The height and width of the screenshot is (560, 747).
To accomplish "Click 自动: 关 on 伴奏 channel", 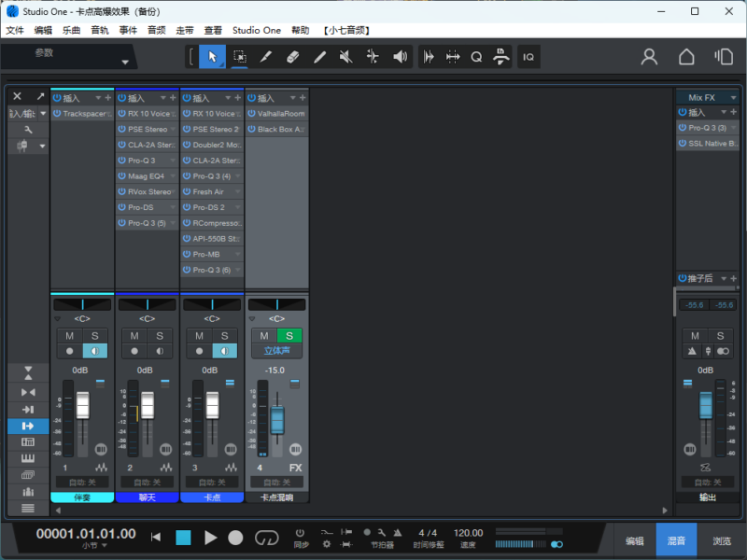I will pos(82,483).
